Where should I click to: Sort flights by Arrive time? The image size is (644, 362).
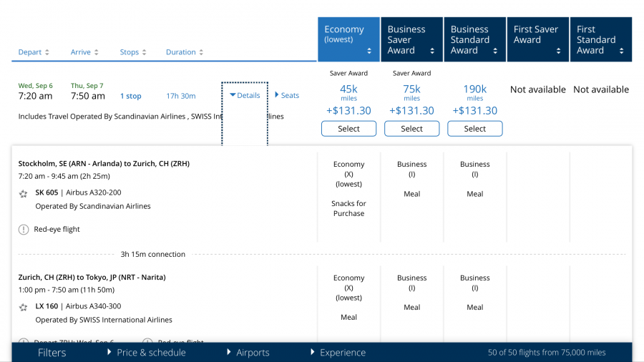click(84, 52)
